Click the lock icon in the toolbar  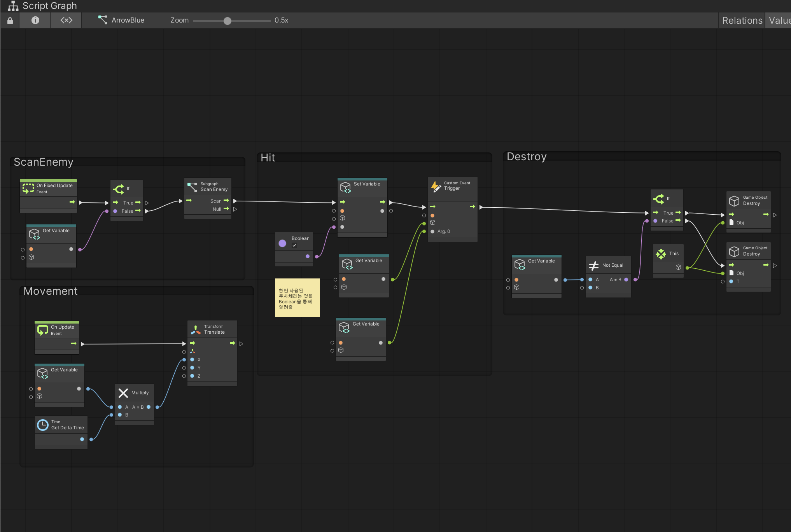coord(10,21)
